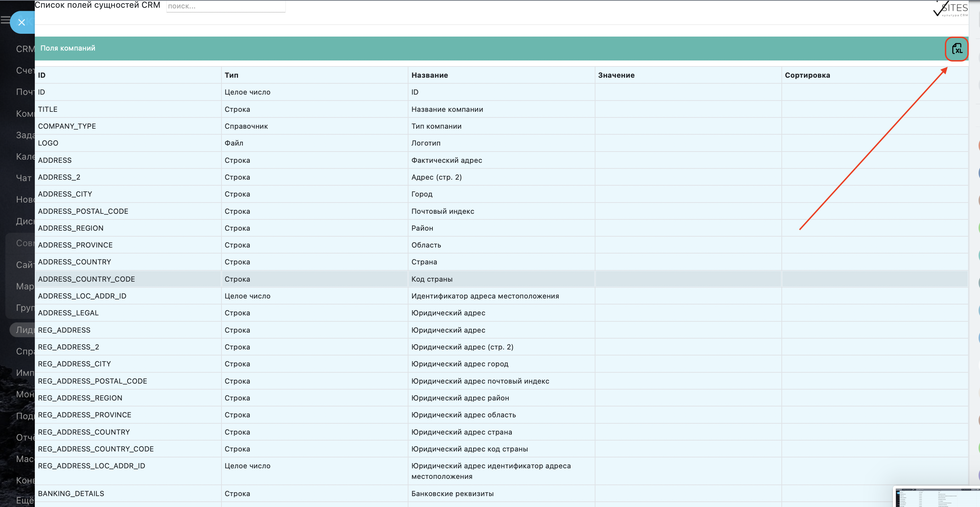980x507 pixels.
Task: Select the ADDRESS_COUNTRY_CODE row
Action: pyautogui.click(x=86, y=279)
